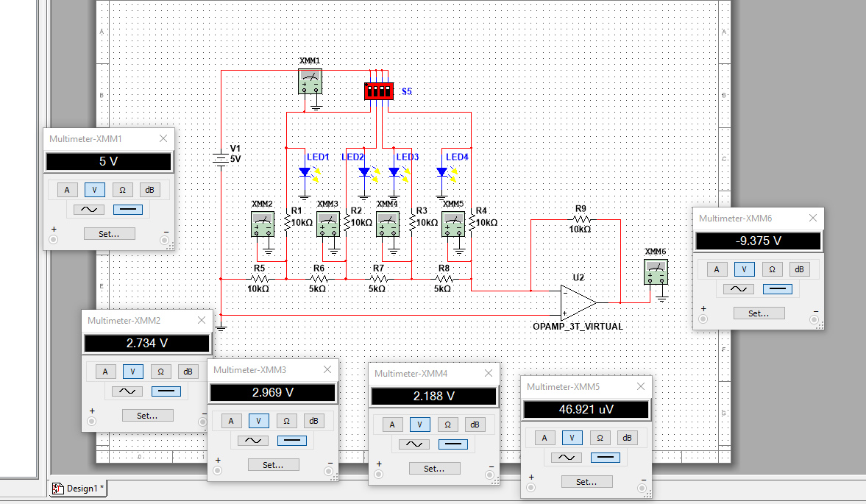Select resistor R4 10kΩ

pyautogui.click(x=472, y=222)
